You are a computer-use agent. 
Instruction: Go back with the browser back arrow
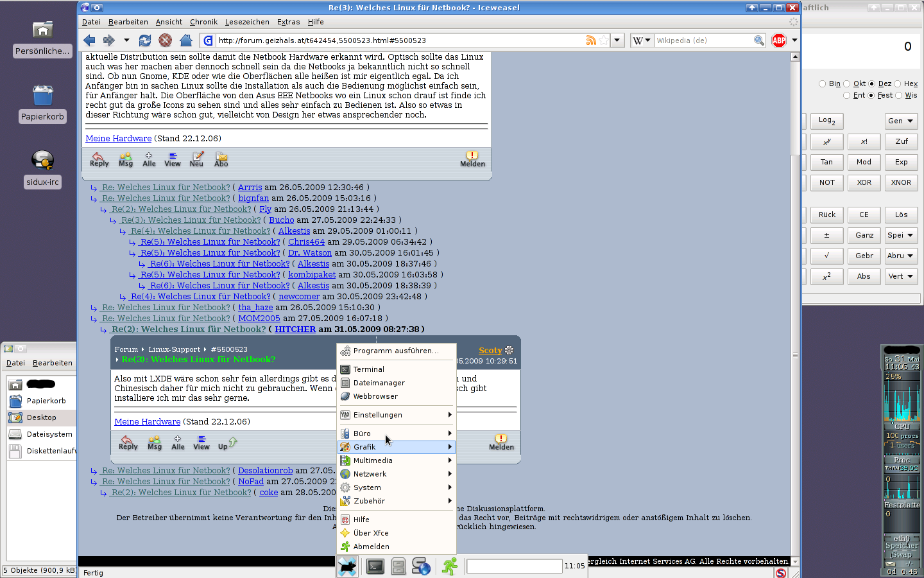89,40
